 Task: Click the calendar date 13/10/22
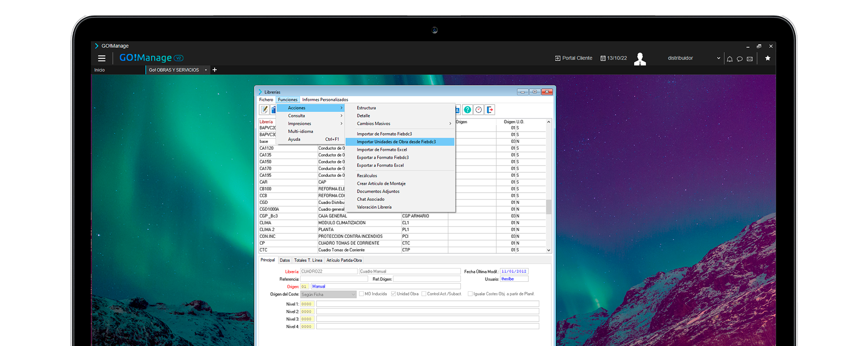(613, 58)
